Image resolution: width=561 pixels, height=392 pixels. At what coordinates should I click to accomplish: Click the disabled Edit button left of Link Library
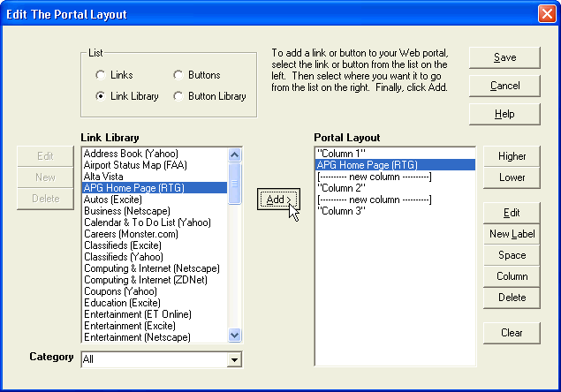point(45,156)
